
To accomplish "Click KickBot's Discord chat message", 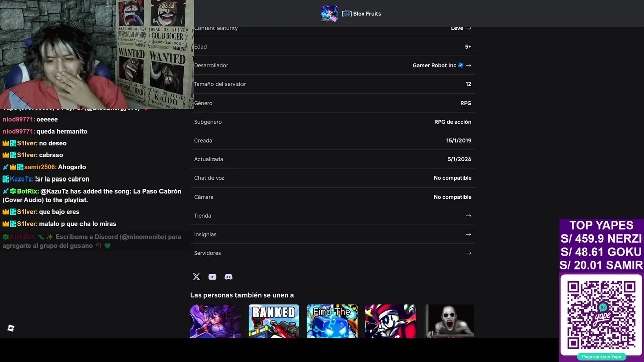I will 92,241.
